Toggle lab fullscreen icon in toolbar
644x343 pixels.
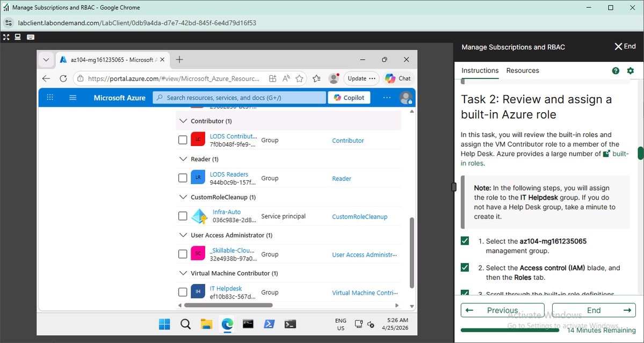pyautogui.click(x=6, y=37)
